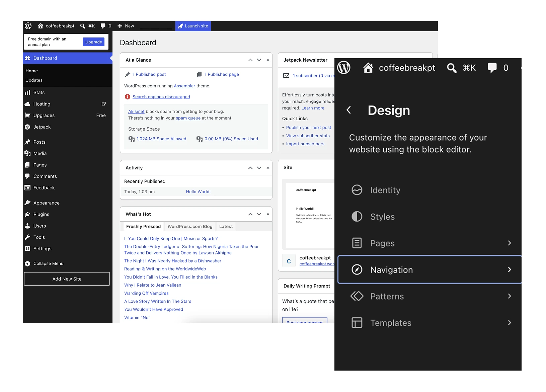Image resolution: width=546 pixels, height=392 pixels.
Task: Open the 1 Published page link
Action: [x=222, y=74]
